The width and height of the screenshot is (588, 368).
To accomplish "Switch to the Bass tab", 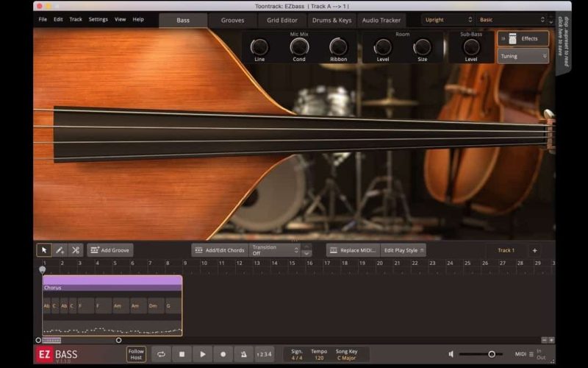I will tap(183, 21).
